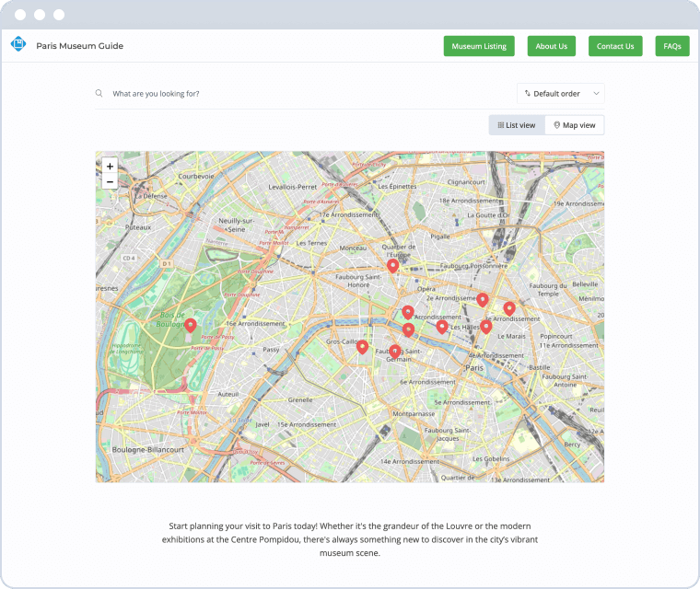Open the Default order sorting dropdown
Viewport: 700px width, 589px height.
(561, 94)
